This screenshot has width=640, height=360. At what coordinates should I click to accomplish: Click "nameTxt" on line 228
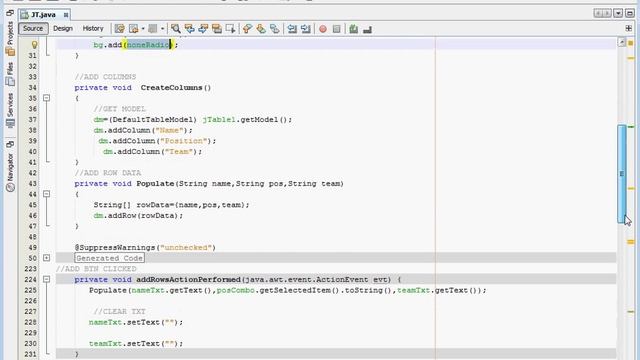105,322
